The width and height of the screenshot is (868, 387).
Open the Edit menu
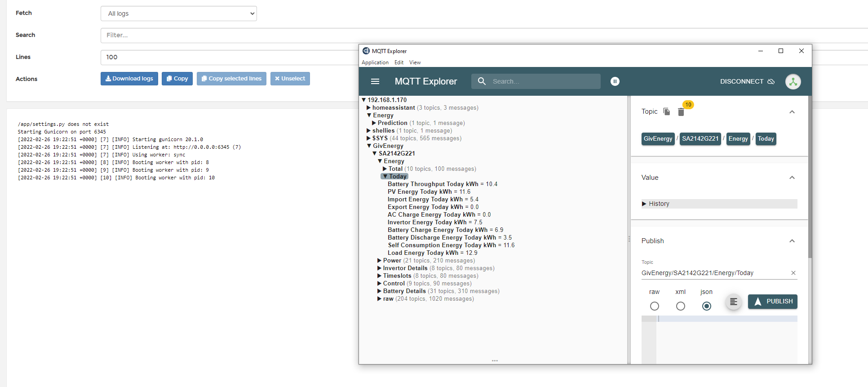399,62
